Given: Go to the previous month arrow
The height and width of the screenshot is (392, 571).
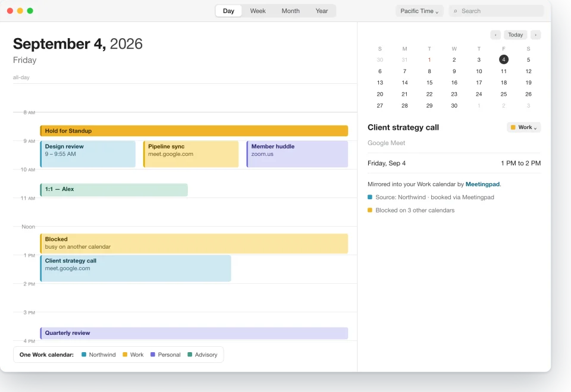Looking at the screenshot, I should pos(495,35).
